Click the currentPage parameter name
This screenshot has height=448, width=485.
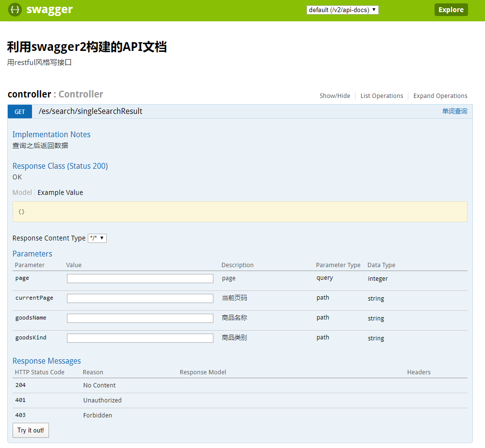click(34, 298)
